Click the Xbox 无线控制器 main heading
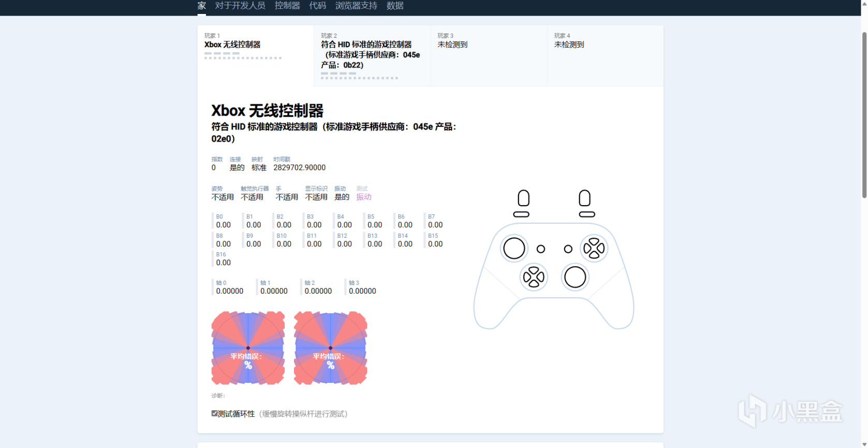The image size is (868, 448). [267, 111]
